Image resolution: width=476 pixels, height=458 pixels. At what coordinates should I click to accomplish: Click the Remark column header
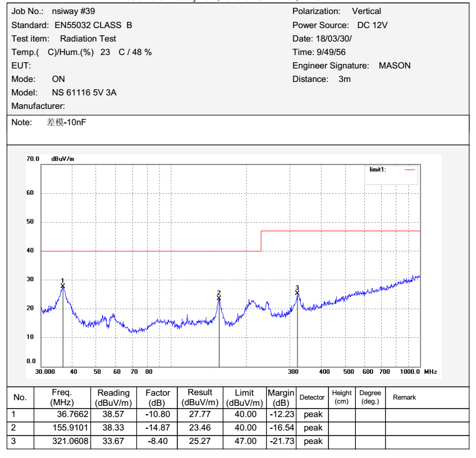pyautogui.click(x=404, y=397)
